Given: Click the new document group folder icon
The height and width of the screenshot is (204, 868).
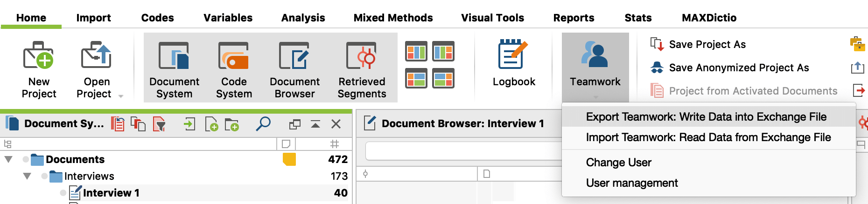Looking at the screenshot, I should point(232,124).
